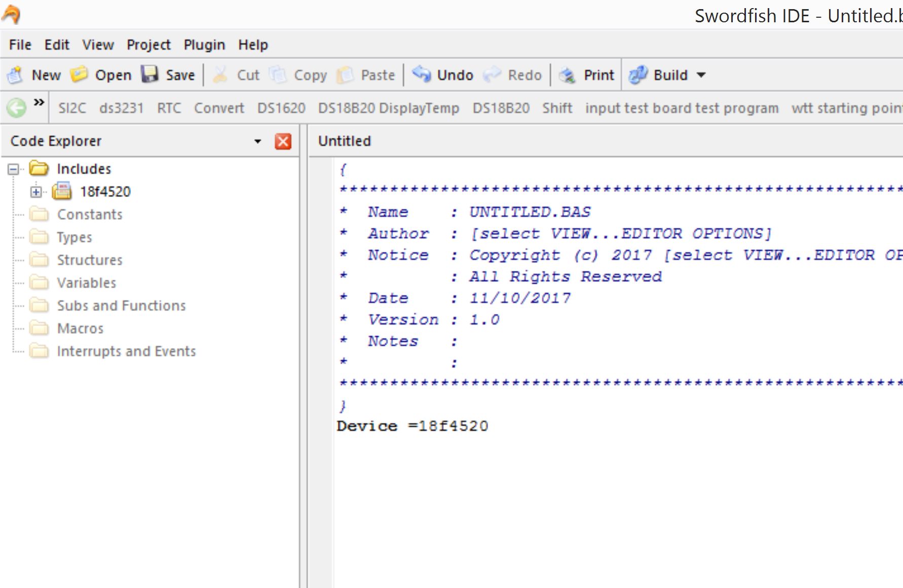
Task: Open the ds3231 recent file
Action: (122, 108)
